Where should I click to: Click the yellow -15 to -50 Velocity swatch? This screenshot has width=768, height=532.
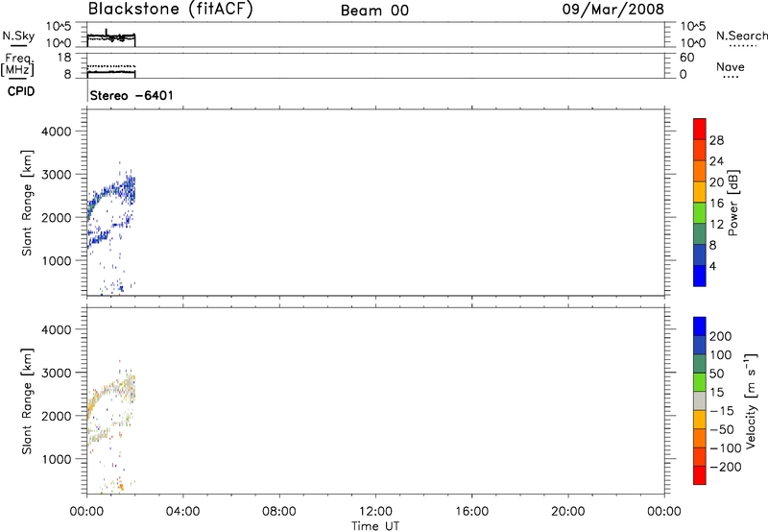pos(700,420)
